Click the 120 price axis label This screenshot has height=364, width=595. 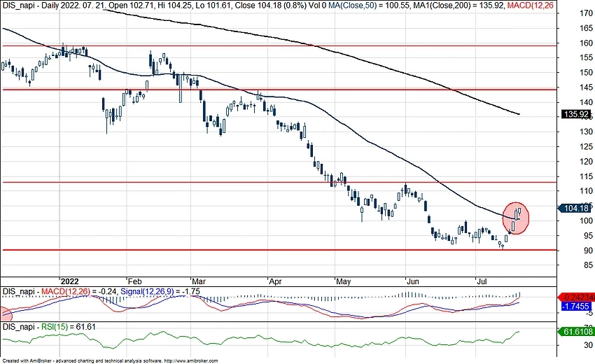click(587, 161)
